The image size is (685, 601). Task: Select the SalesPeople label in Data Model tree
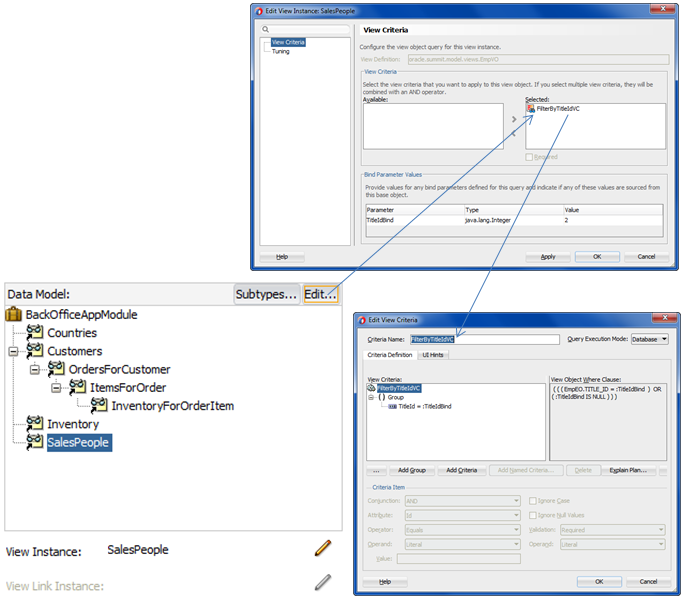[79, 442]
